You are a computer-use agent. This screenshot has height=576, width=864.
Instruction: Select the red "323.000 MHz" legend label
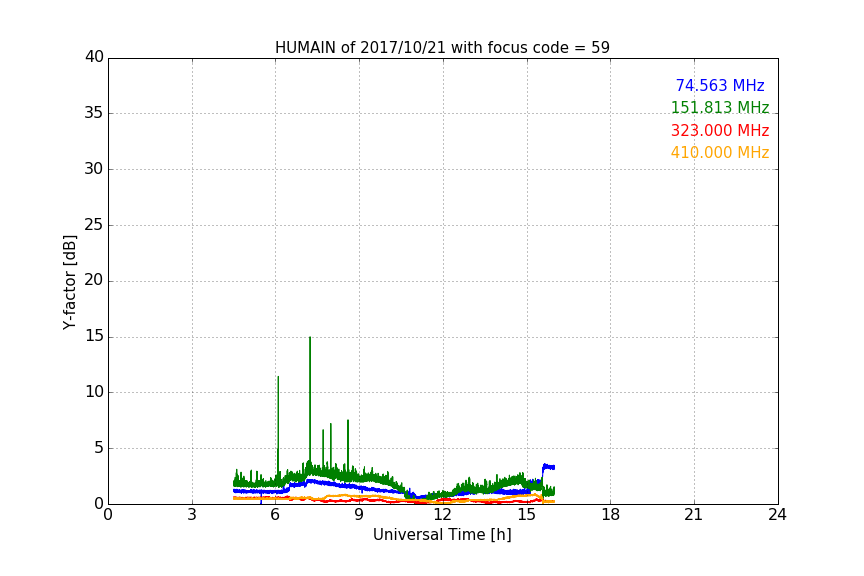[720, 130]
